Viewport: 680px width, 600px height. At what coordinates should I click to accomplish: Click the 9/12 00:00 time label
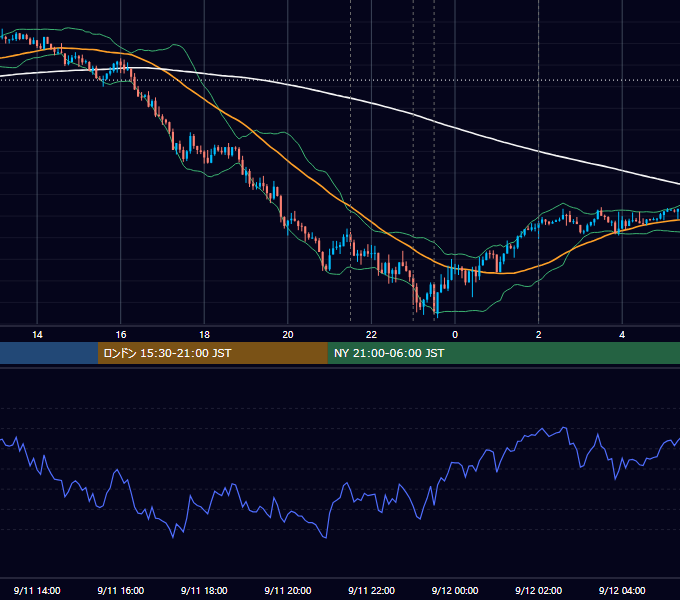(x=455, y=590)
